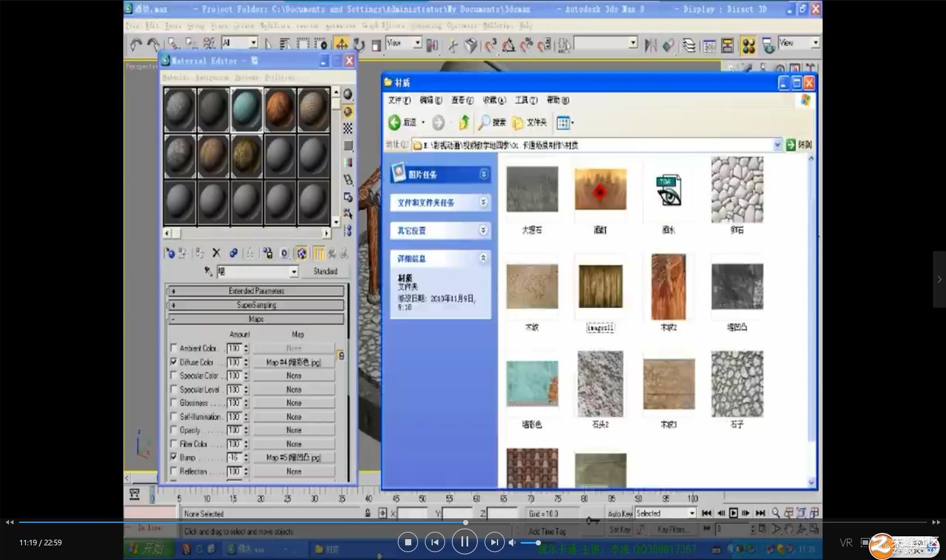Collapse the Maps rollout
The image size is (946, 560).
256,319
